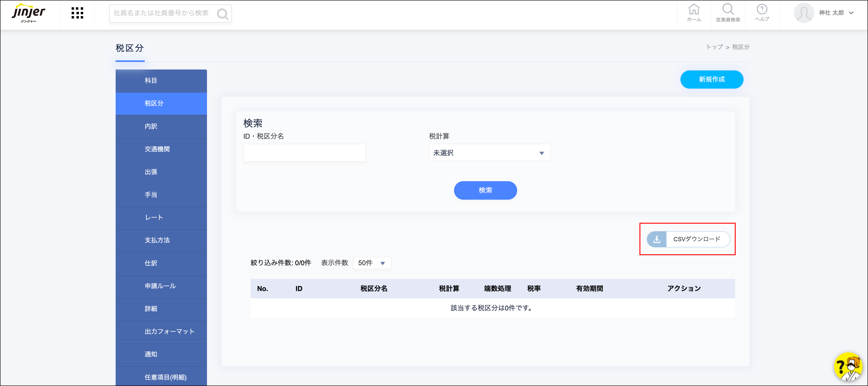This screenshot has height=386, width=868.
Task: Click the 税率 column header
Action: 534,289
